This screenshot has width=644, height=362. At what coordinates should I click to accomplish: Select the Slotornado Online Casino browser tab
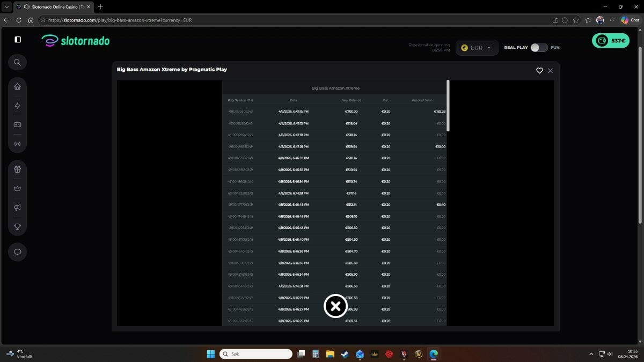pyautogui.click(x=51, y=6)
